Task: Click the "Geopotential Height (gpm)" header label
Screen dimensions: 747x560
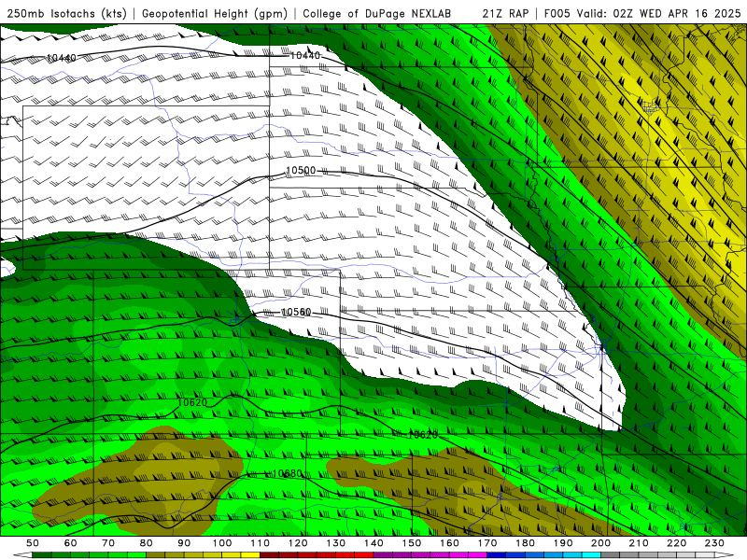Action: point(215,13)
